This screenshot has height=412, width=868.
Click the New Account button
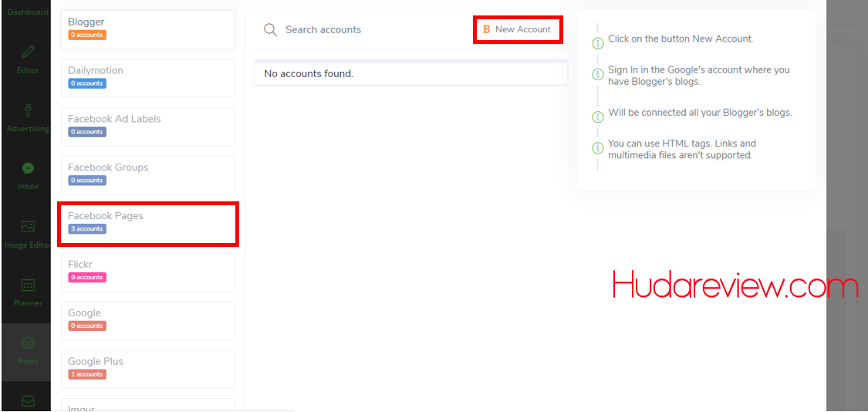(x=518, y=29)
